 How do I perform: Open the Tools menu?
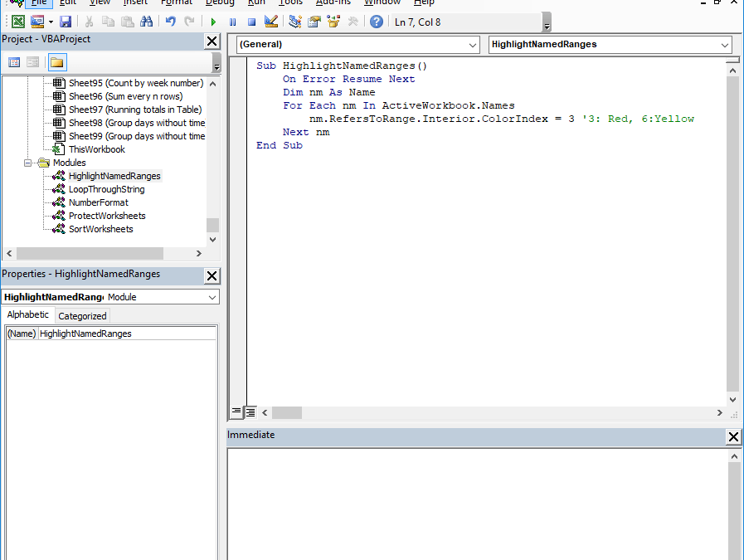[x=290, y=2]
